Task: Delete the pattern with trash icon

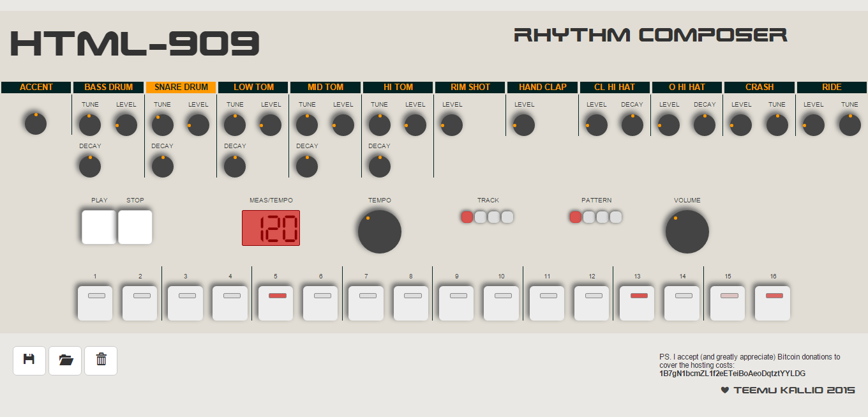Action: point(101,360)
